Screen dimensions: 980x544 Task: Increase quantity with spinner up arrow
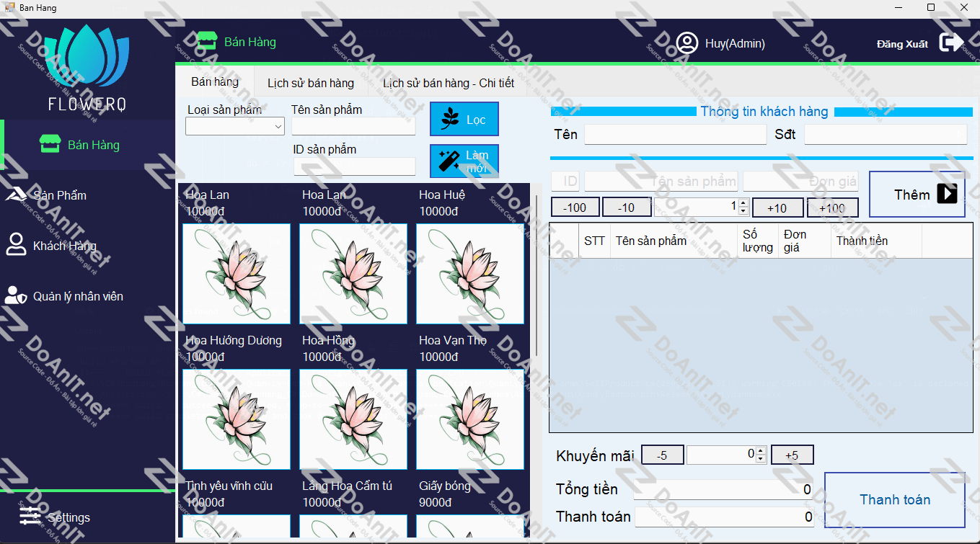click(x=743, y=203)
